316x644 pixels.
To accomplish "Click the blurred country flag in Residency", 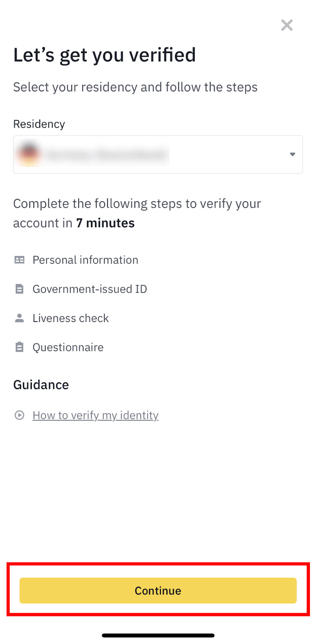I will (x=29, y=155).
